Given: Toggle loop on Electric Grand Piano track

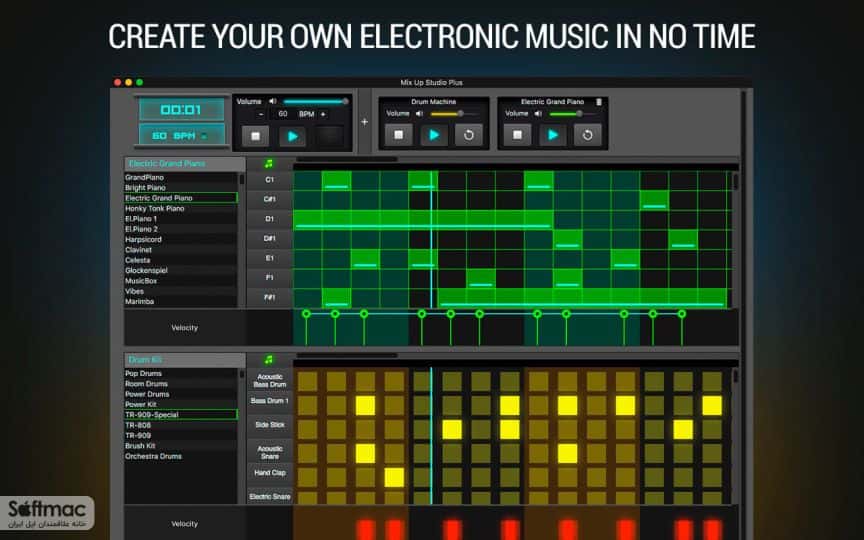Looking at the screenshot, I should click(x=587, y=135).
